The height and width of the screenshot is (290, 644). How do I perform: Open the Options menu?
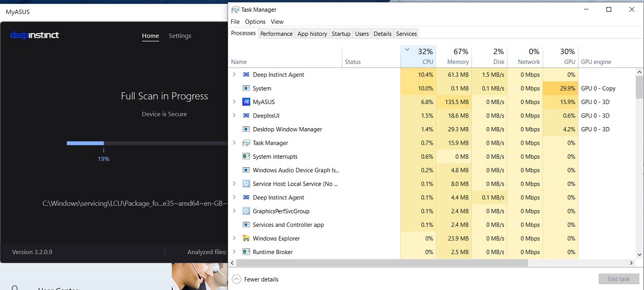[x=255, y=22]
